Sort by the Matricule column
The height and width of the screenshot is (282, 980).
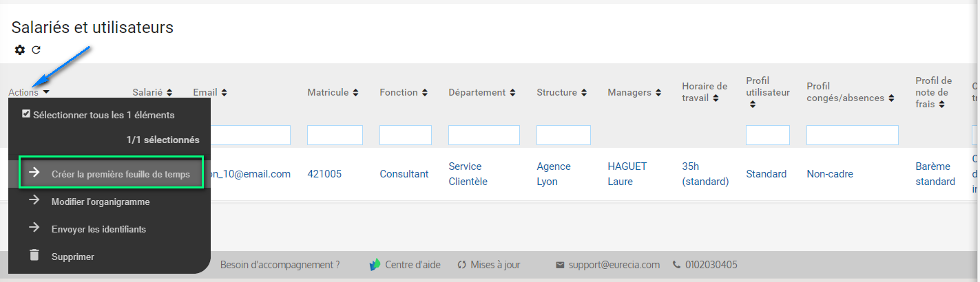(x=355, y=92)
